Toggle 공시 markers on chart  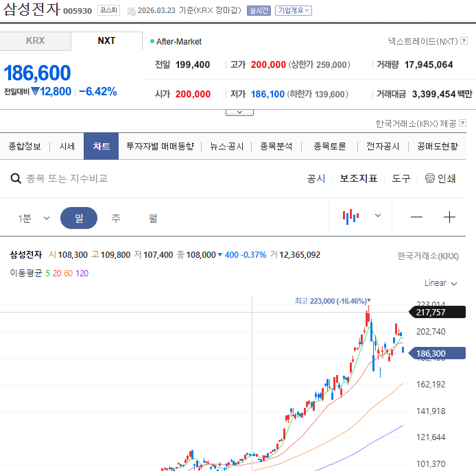click(316, 178)
